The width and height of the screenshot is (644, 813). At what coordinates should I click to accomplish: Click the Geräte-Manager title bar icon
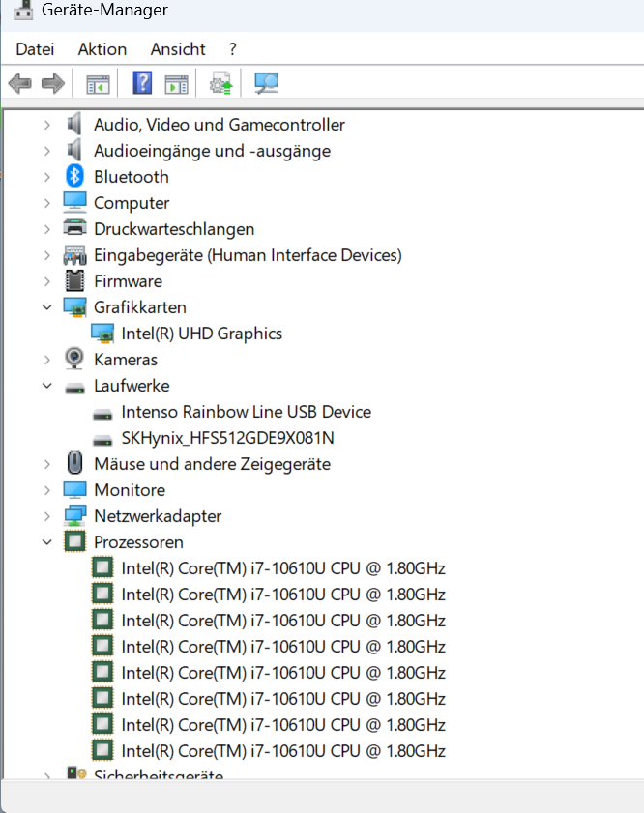point(23,10)
